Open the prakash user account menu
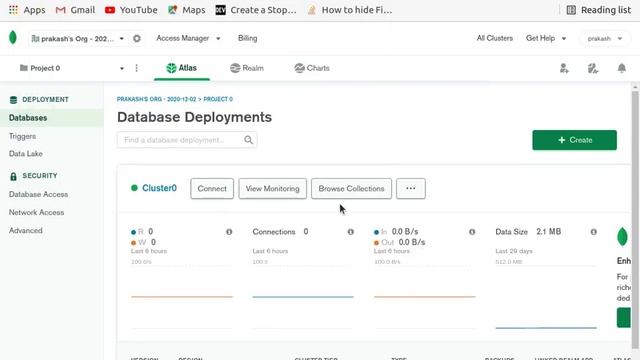The image size is (640, 360). click(604, 38)
